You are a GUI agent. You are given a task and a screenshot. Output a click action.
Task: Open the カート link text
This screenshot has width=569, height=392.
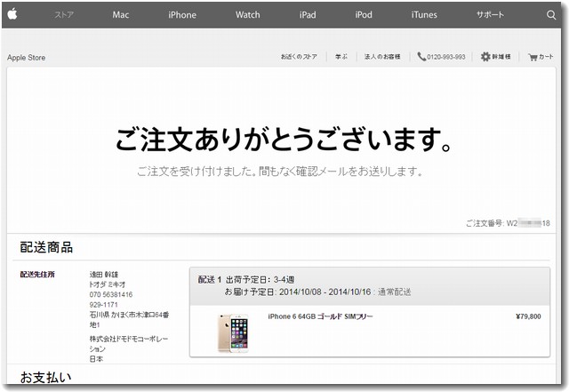pos(546,57)
